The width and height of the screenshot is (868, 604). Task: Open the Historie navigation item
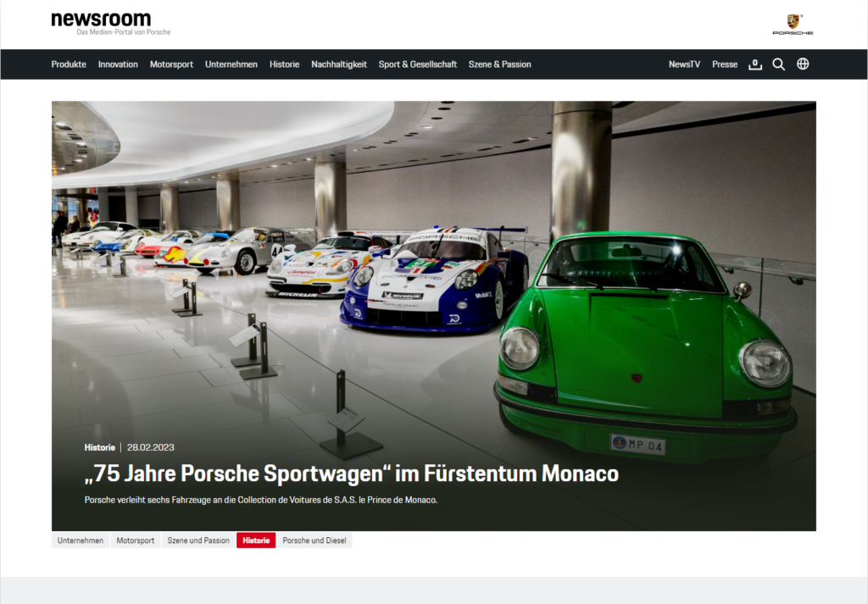pos(284,64)
